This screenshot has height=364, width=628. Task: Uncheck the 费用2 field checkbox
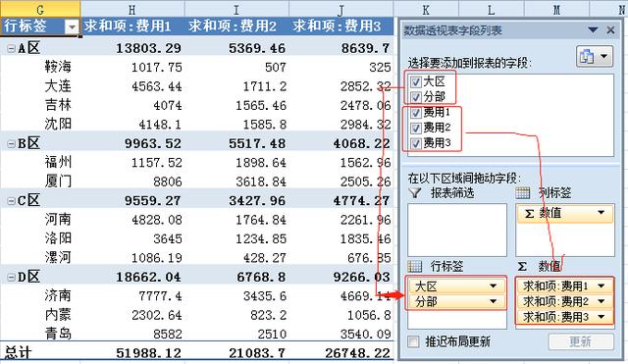coord(416,128)
